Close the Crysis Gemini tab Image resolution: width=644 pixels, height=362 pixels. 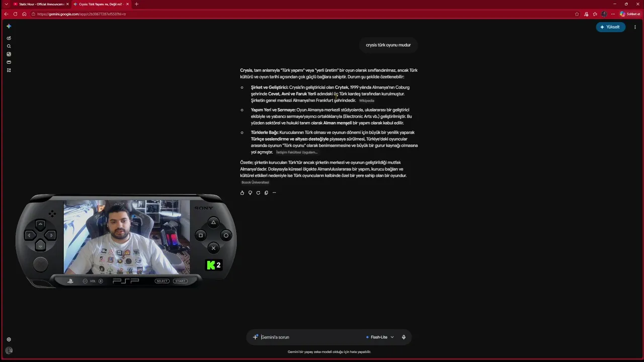(127, 4)
